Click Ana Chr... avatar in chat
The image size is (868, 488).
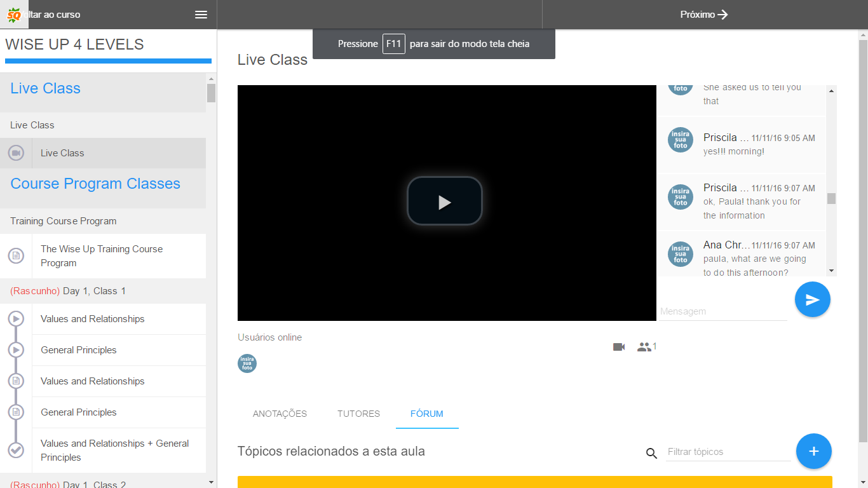681,254
